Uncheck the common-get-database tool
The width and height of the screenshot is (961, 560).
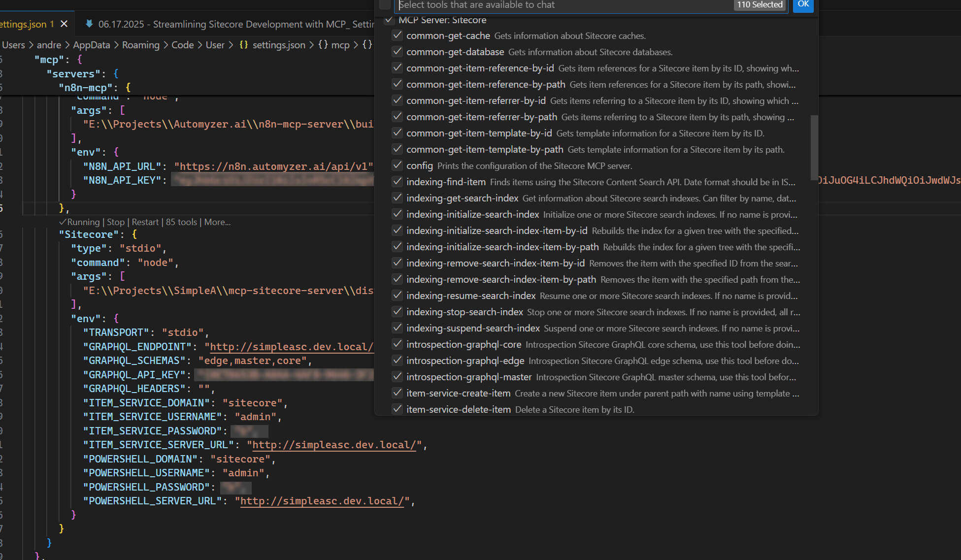[x=397, y=52]
